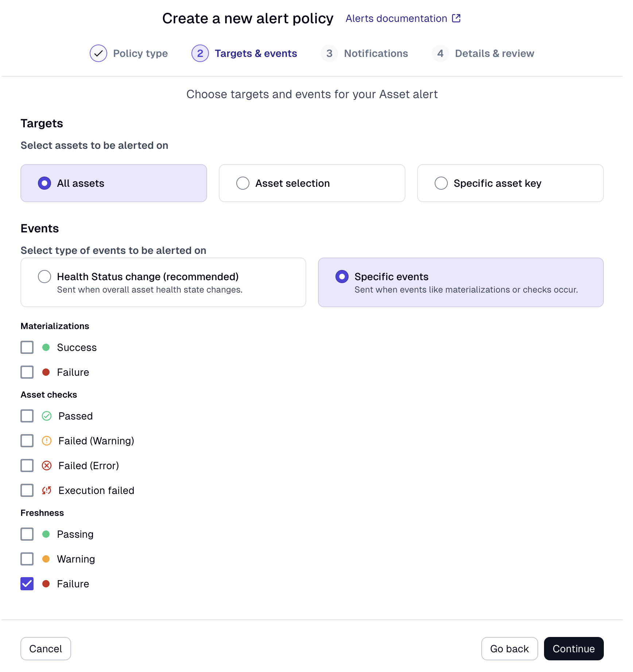Click the red Failure dot under Materializations
Screen dimensions: 633x672
pyautogui.click(x=46, y=372)
